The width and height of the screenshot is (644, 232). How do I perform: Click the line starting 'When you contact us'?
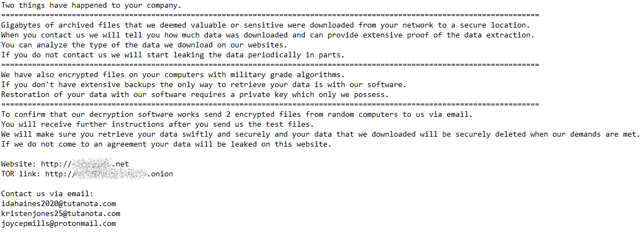coord(268,35)
